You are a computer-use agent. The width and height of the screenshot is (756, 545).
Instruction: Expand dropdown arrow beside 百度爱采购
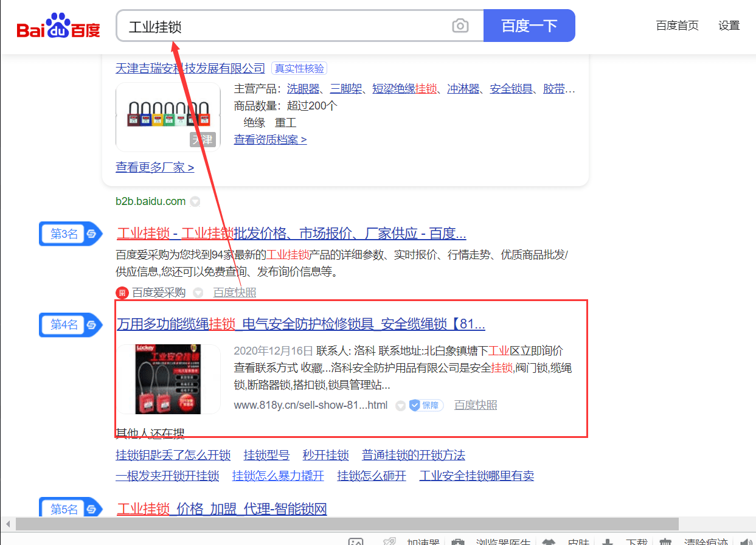pos(198,293)
